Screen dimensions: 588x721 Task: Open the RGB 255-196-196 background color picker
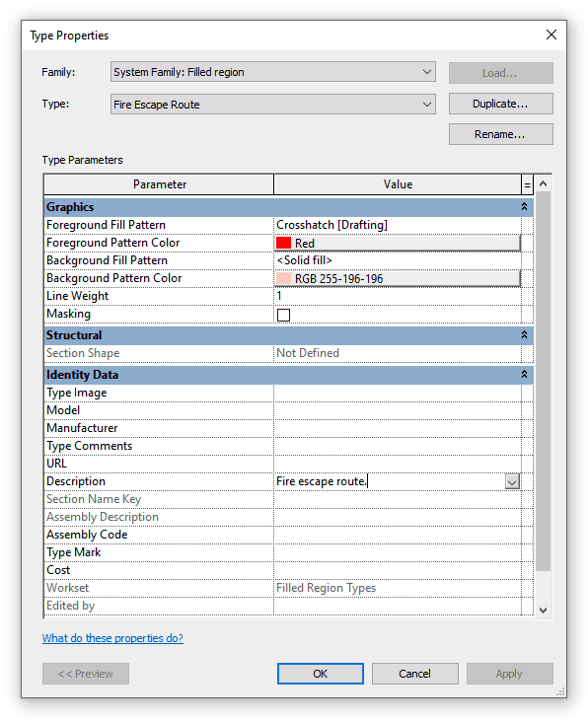398,278
